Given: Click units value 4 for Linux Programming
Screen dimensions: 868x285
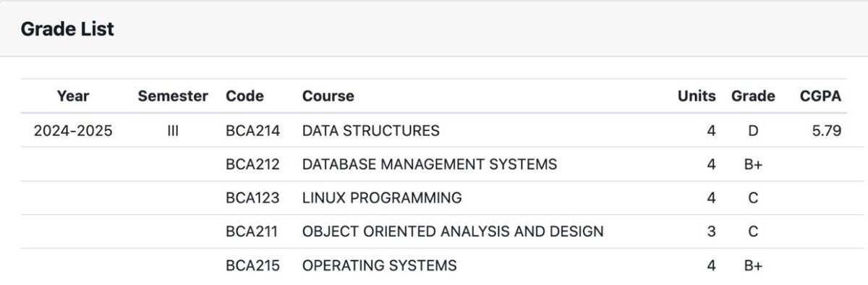Looking at the screenshot, I should click(x=711, y=197).
